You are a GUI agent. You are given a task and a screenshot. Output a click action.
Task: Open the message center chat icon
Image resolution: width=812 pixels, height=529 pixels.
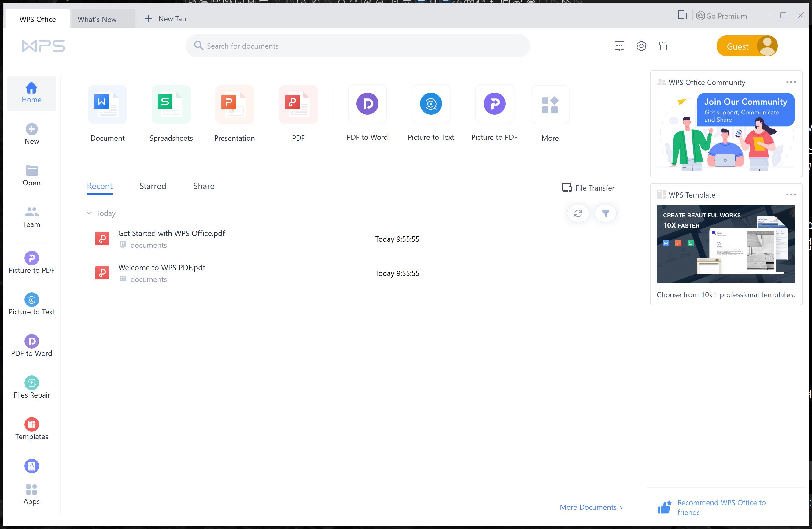pyautogui.click(x=619, y=46)
